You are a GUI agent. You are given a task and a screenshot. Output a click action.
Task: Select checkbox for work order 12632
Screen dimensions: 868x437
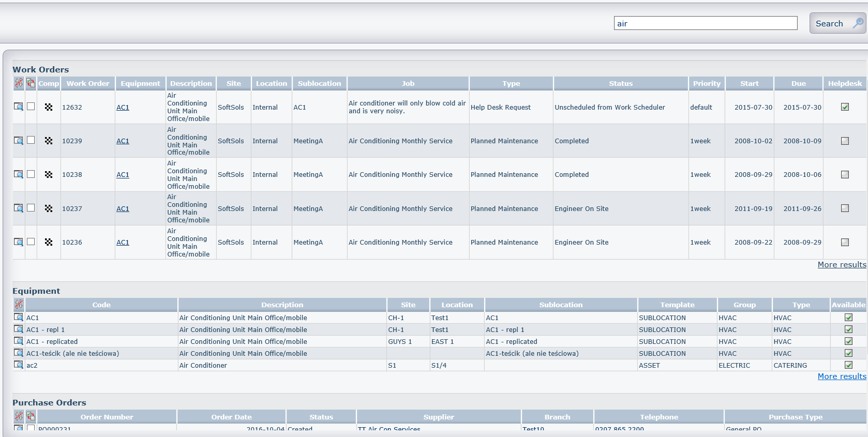pos(31,107)
